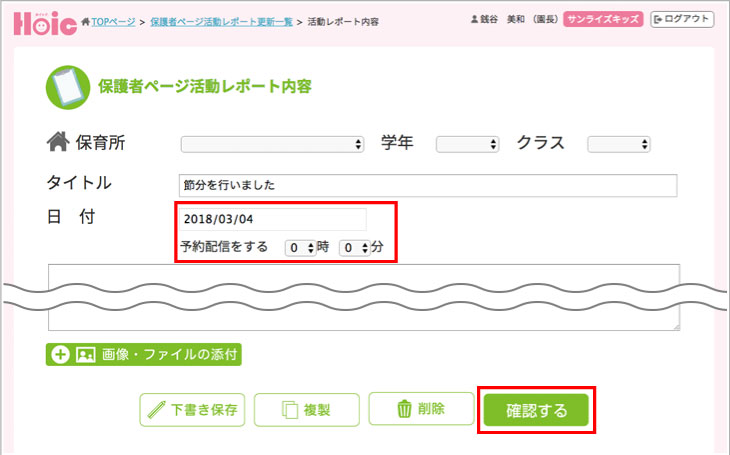Click the user name 銭谷 美和 (園長)
The height and width of the screenshot is (455, 730).
point(519,19)
